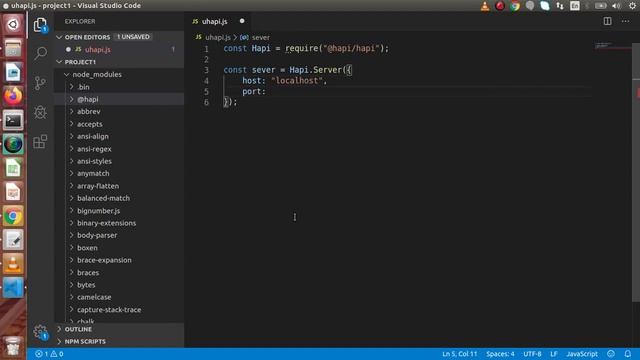This screenshot has height=360, width=640.
Task: Switch to the uhapi.js editor tab
Action: (x=218, y=21)
